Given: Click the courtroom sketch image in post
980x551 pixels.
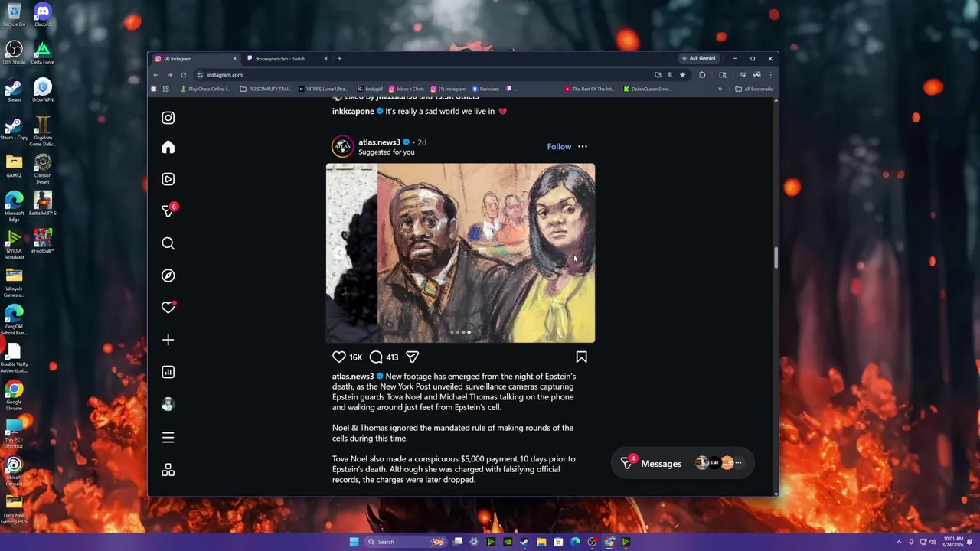Looking at the screenshot, I should pyautogui.click(x=460, y=253).
